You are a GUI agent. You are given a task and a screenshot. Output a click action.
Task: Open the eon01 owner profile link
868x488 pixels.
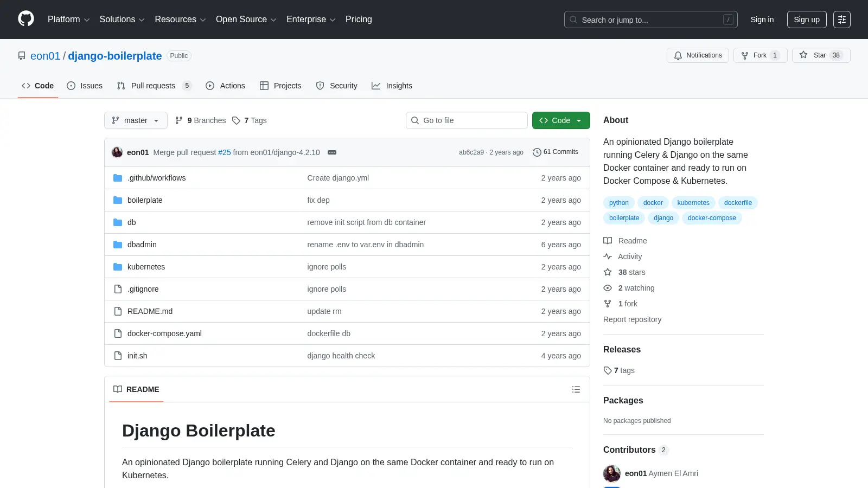tap(45, 56)
